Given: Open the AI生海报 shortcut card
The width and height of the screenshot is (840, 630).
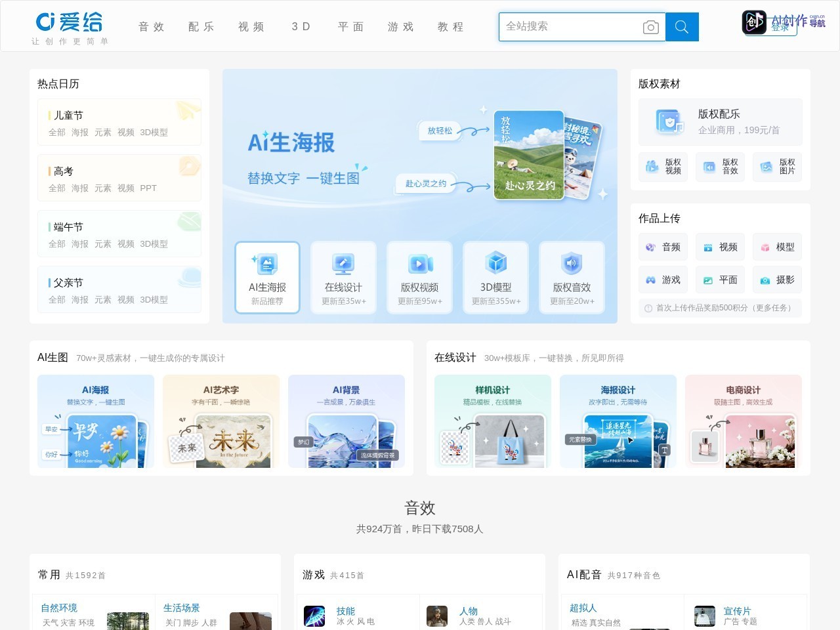Looking at the screenshot, I should coord(267,278).
